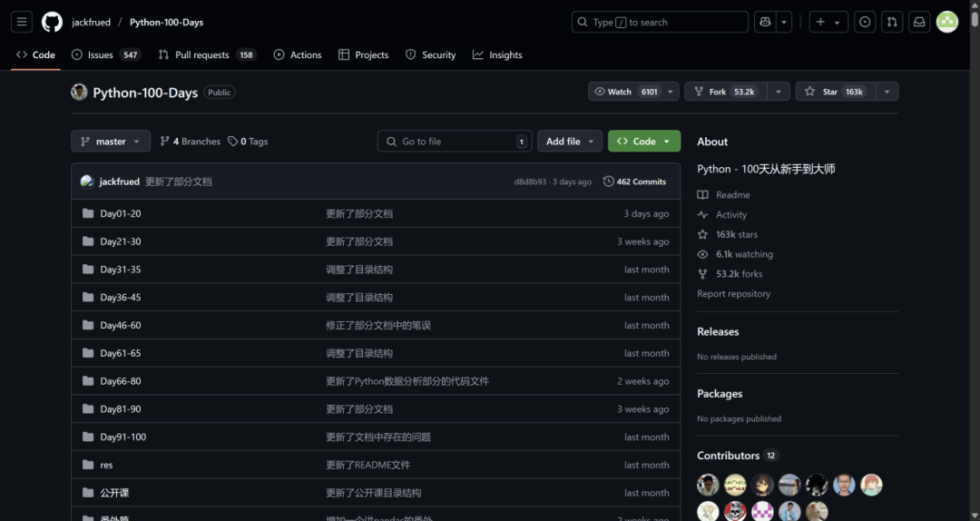Star the Python-100-Days repository
Image resolution: width=980 pixels, height=521 pixels.
tap(835, 92)
